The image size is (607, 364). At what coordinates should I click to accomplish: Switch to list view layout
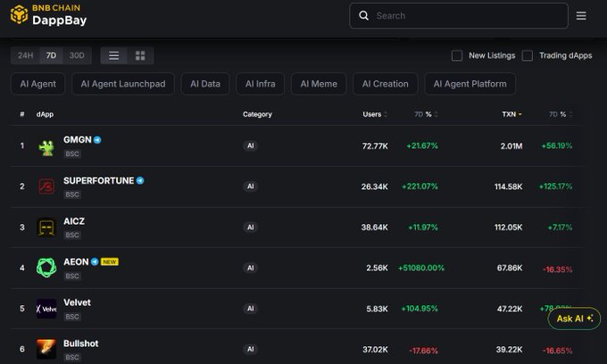[113, 56]
